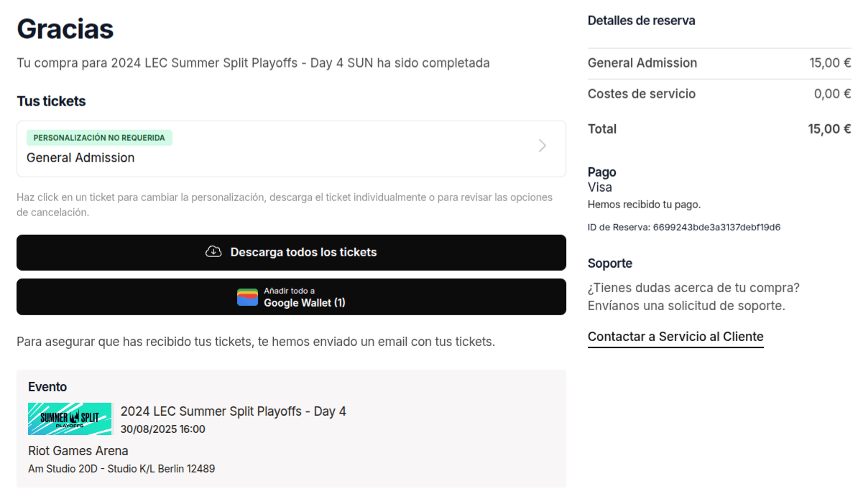
Task: Open Contactar a Servicio al Cliente link
Action: [675, 337]
